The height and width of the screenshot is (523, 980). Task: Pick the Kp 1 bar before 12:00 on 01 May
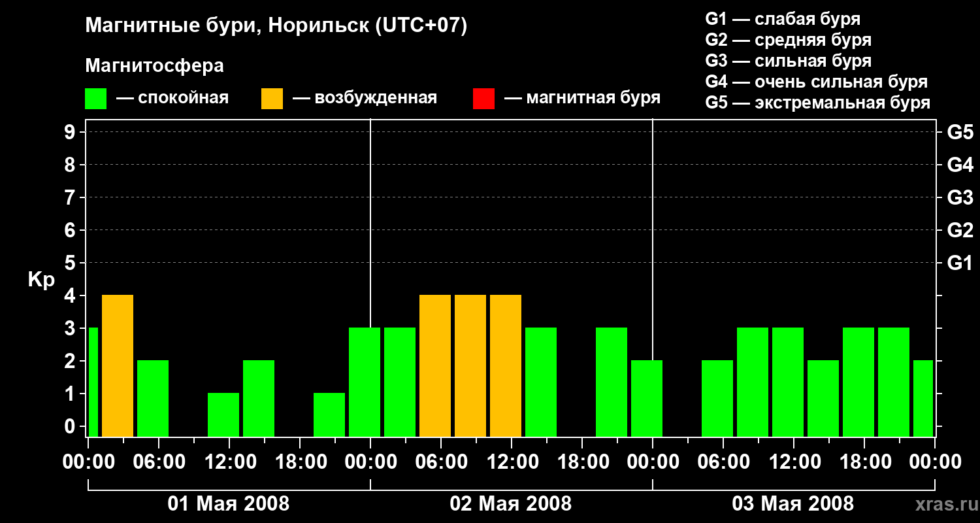223,414
